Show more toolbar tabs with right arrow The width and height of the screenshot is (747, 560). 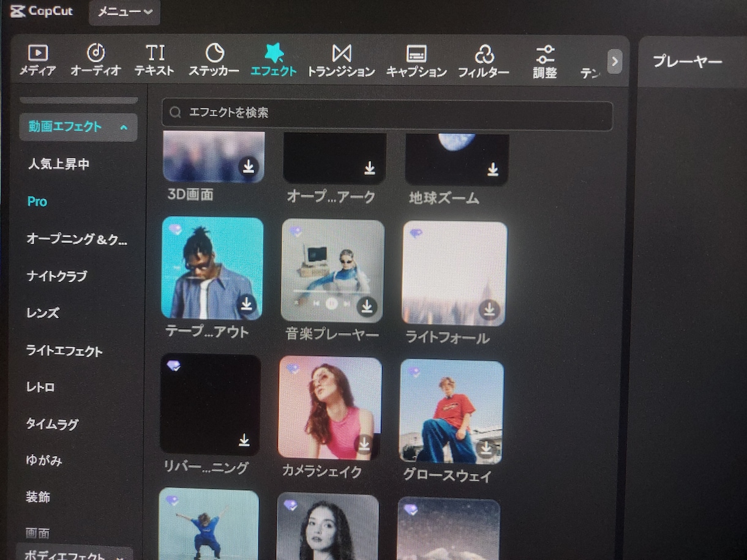pyautogui.click(x=615, y=61)
